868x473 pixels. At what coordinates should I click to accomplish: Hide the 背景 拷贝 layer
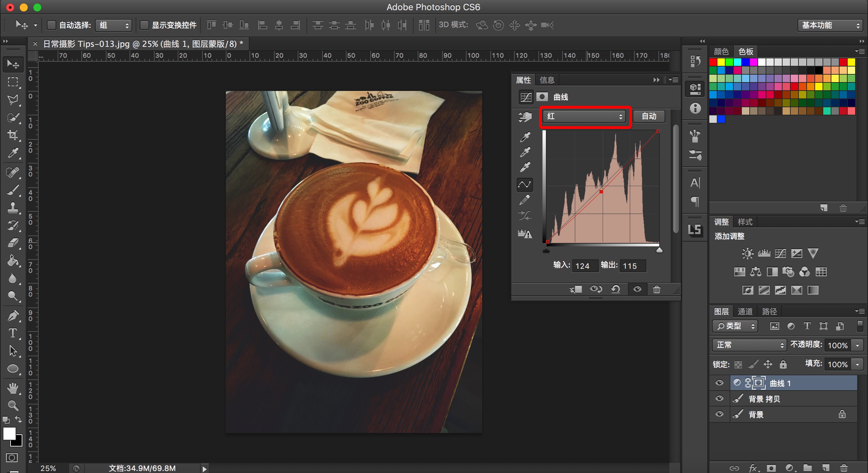719,399
